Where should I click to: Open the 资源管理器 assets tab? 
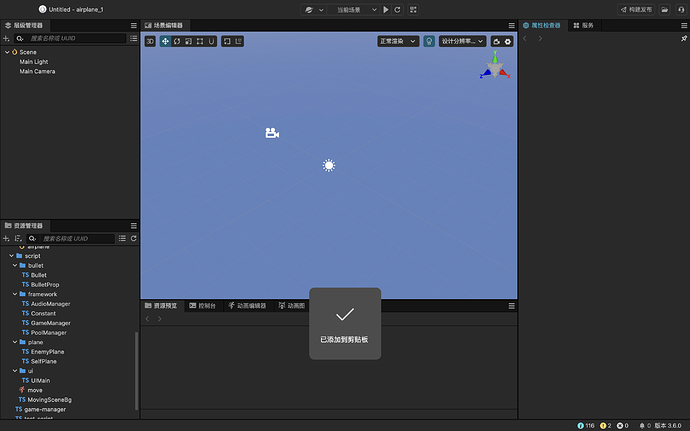[25, 226]
